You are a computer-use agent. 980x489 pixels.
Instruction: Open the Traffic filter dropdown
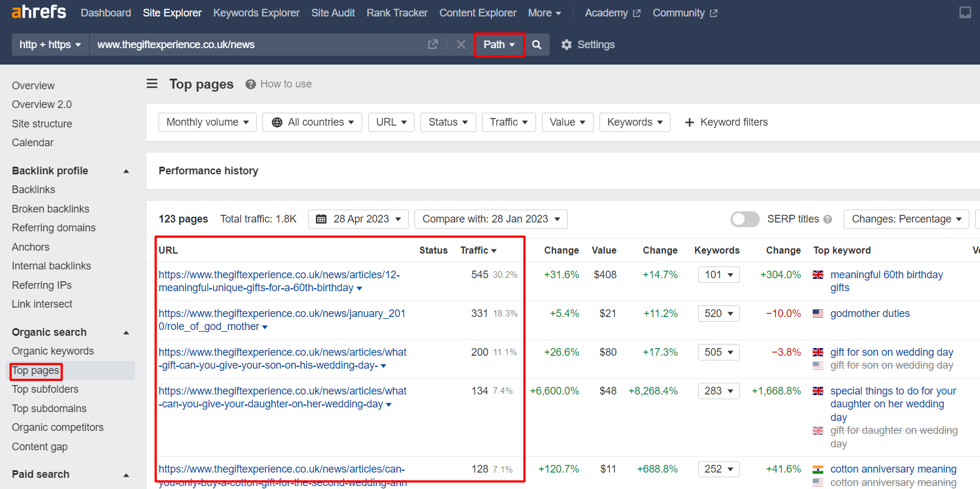(x=509, y=122)
